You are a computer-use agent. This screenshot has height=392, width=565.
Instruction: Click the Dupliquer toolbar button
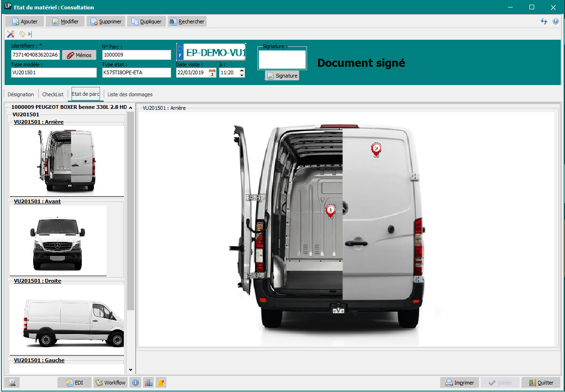[146, 21]
